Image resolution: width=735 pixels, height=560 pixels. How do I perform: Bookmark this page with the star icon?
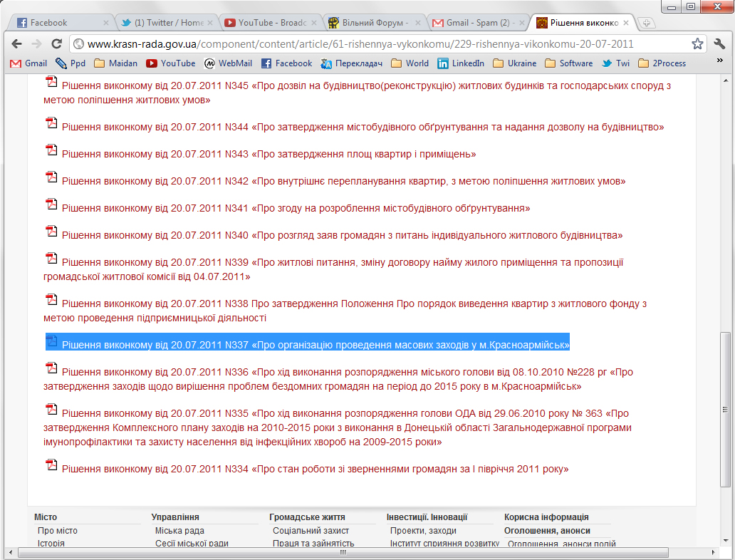pos(697,43)
